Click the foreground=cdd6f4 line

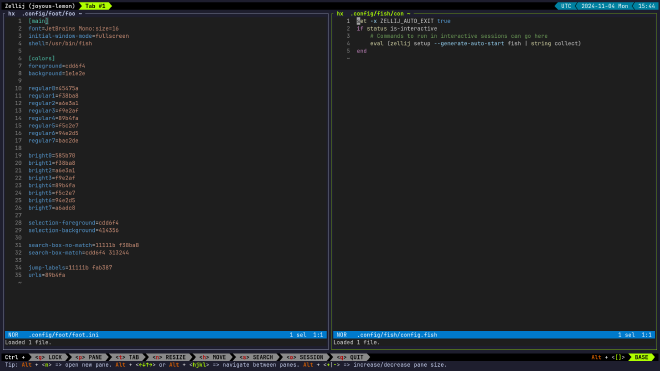57,66
